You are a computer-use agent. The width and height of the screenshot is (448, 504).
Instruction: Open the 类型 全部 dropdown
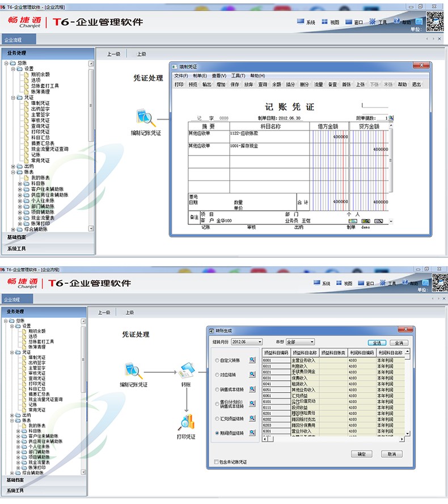[300, 342]
